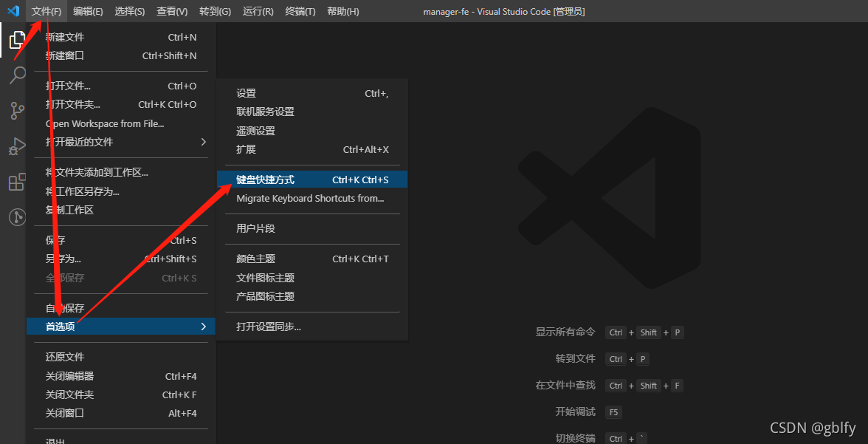Choose 文件图标主题 entry
The height and width of the screenshot is (444, 868).
(x=312, y=278)
